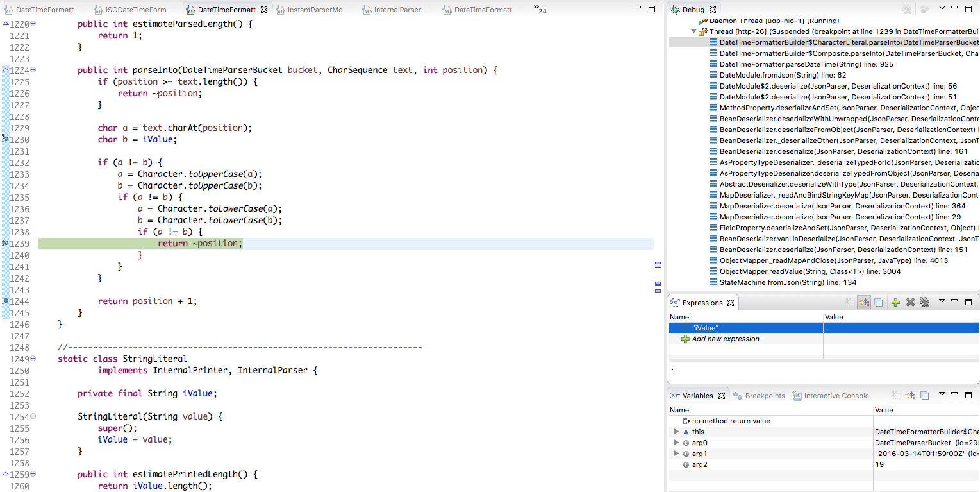Image resolution: width=980 pixels, height=492 pixels.
Task: Switch to the Breakpoints tab
Action: click(760, 396)
